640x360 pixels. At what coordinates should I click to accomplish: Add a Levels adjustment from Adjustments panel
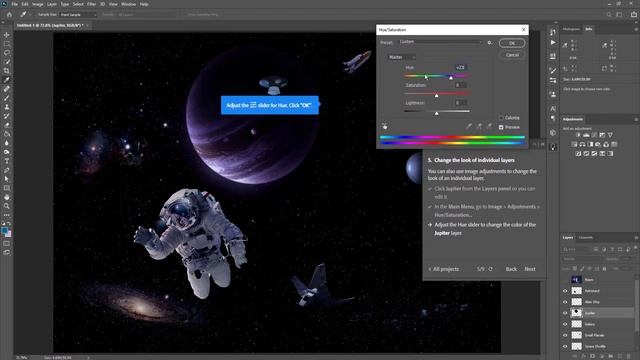click(586, 135)
